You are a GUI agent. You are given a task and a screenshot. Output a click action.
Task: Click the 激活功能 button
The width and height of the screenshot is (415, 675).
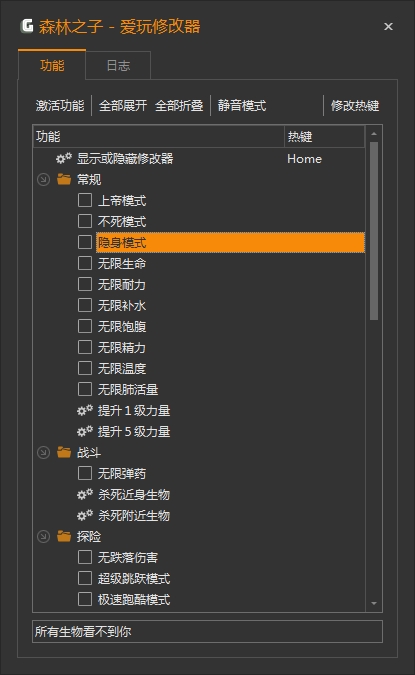click(60, 105)
